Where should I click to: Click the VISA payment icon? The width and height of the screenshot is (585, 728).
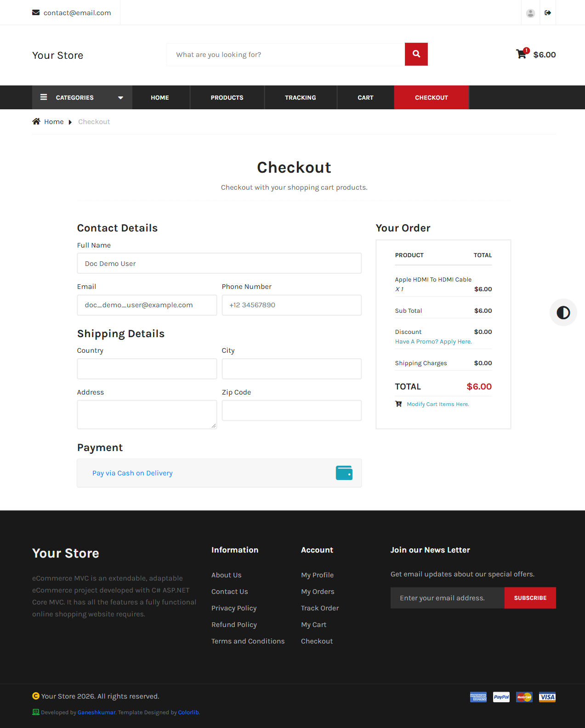point(547,697)
